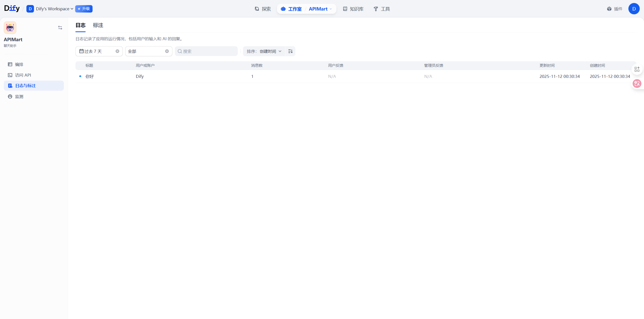Focus the 搜索 search field

point(209,51)
